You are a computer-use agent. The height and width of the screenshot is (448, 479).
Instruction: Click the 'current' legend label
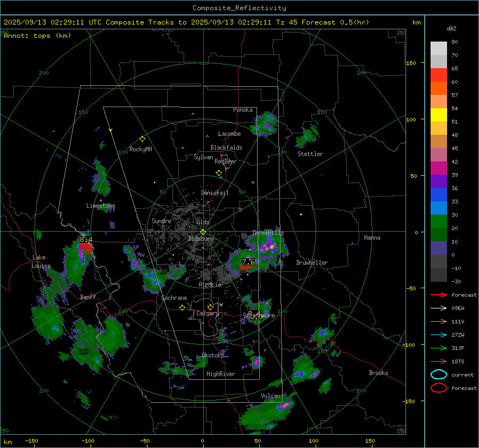pos(462,374)
